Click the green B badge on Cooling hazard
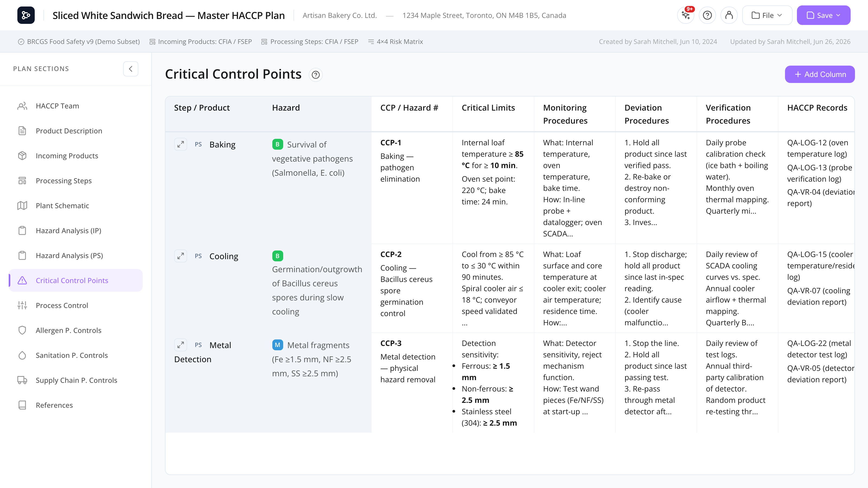The image size is (868, 488). tap(277, 256)
